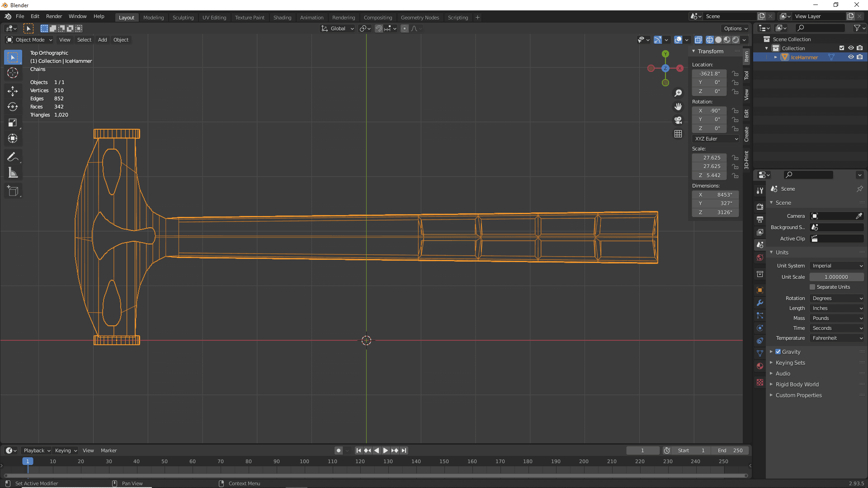Open the XYZ Euler rotation mode dropdown
The image size is (868, 488).
point(716,139)
